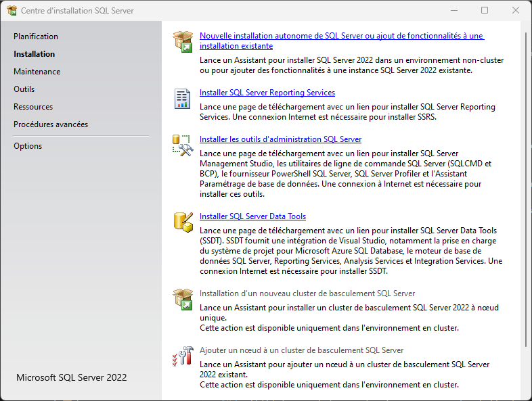The image size is (532, 401).
Task: Click Ajouter un nœud à un cluster link
Action: [x=301, y=350]
